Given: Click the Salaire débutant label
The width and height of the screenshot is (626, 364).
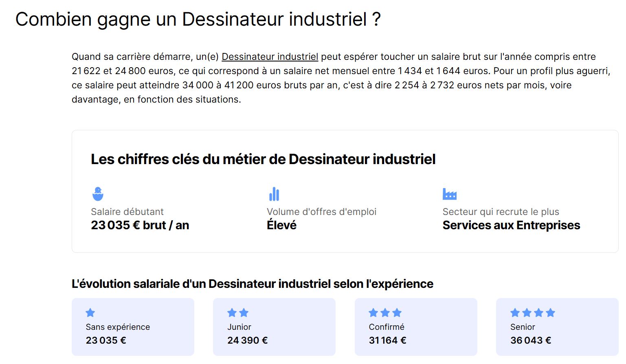Looking at the screenshot, I should (127, 212).
